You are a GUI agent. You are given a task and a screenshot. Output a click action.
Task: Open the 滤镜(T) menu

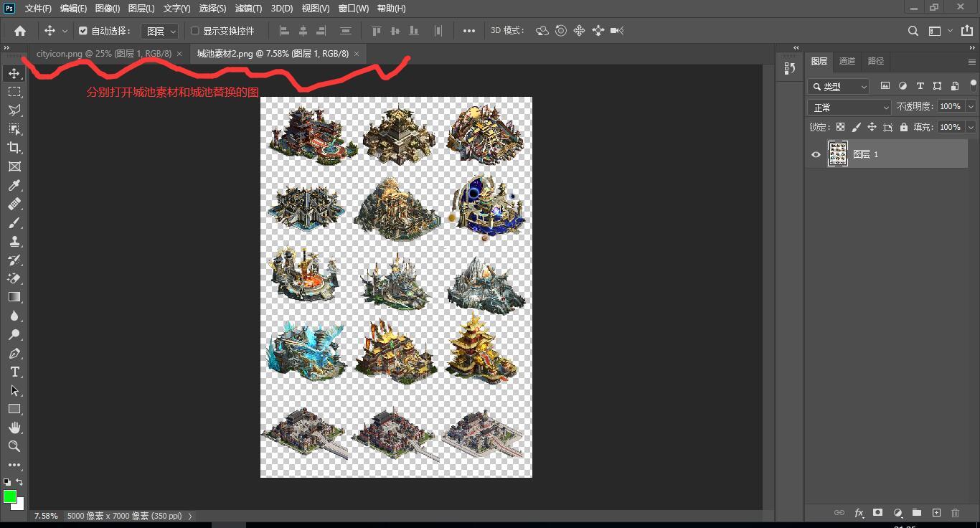[x=248, y=9]
